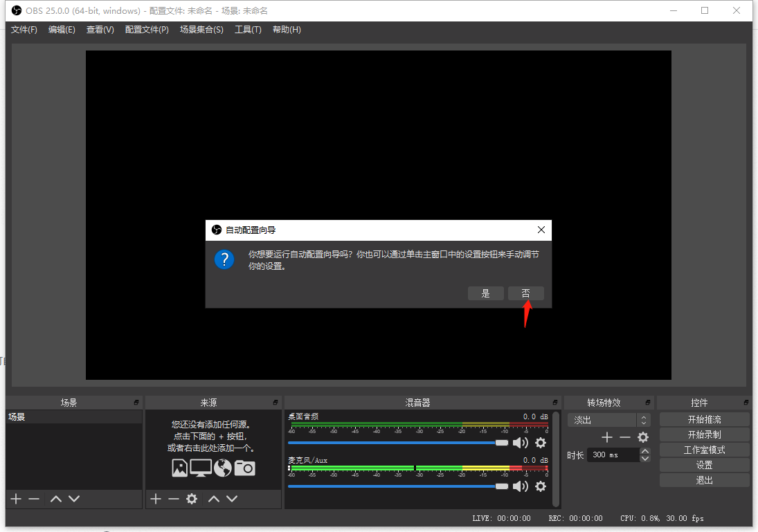Undock the 场景 panel via float icon
Image resolution: width=758 pixels, height=532 pixels.
tap(136, 403)
